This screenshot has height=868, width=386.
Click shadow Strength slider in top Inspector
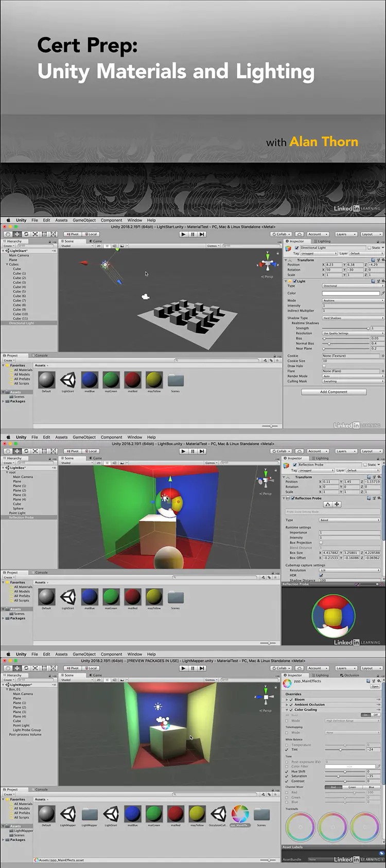tap(347, 328)
